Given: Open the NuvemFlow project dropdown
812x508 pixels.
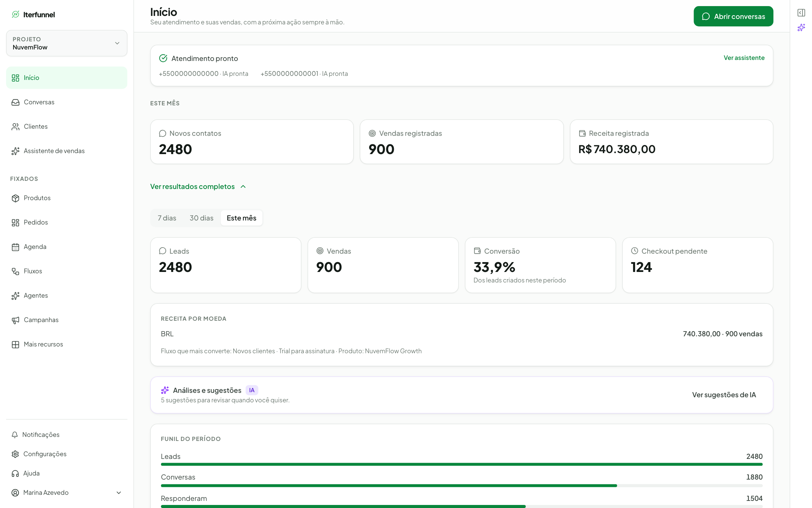Looking at the screenshot, I should [67, 43].
